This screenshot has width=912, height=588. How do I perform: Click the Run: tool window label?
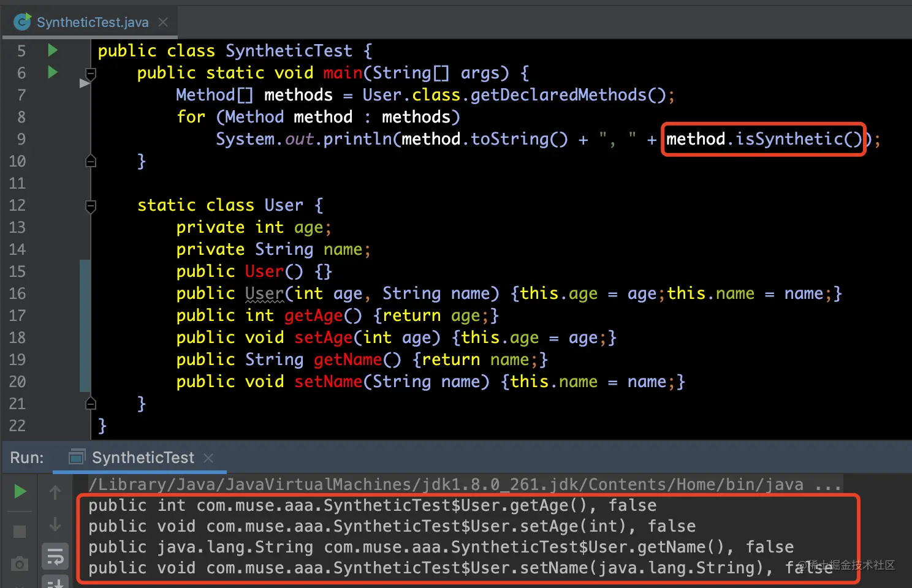27,458
